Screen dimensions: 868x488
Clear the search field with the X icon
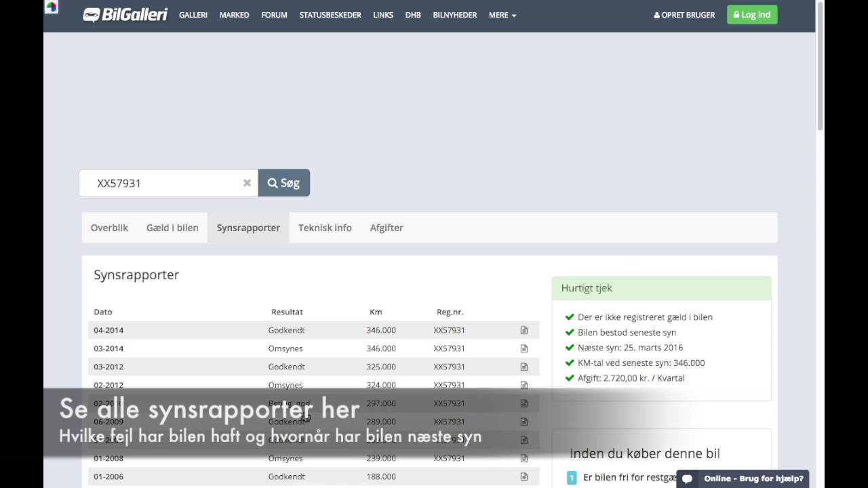coord(247,183)
